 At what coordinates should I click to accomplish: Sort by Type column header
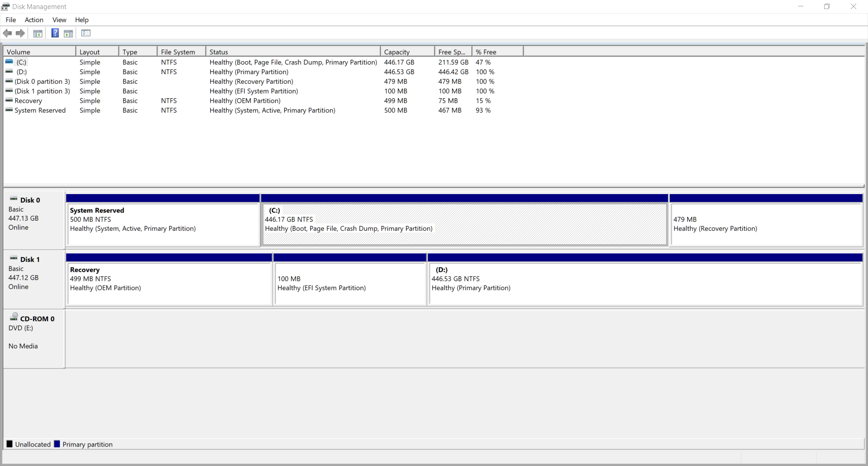click(x=138, y=52)
